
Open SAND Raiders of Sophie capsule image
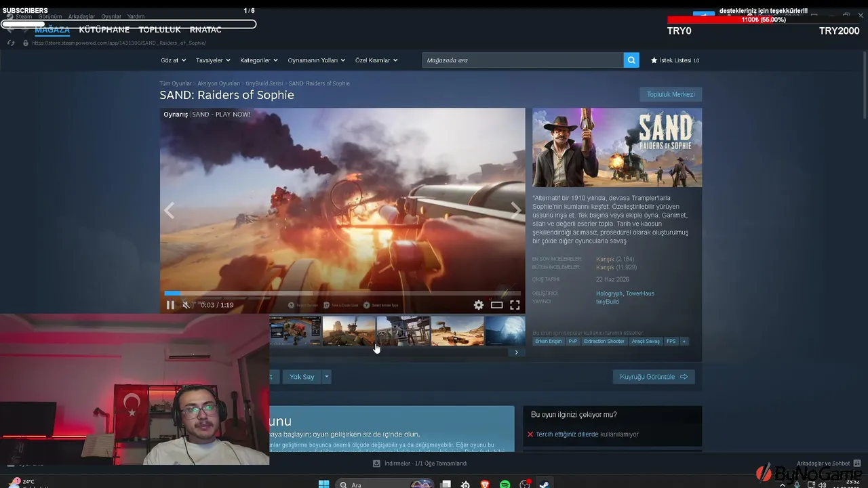(x=617, y=148)
